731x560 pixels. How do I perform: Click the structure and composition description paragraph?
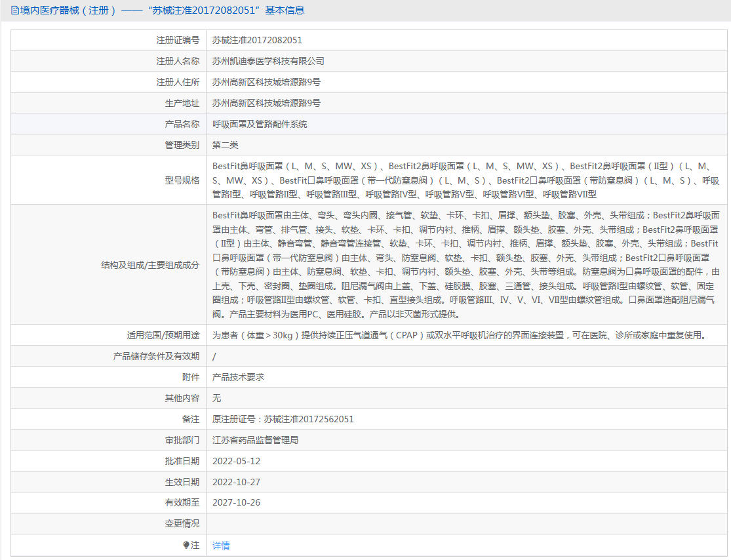(465, 264)
